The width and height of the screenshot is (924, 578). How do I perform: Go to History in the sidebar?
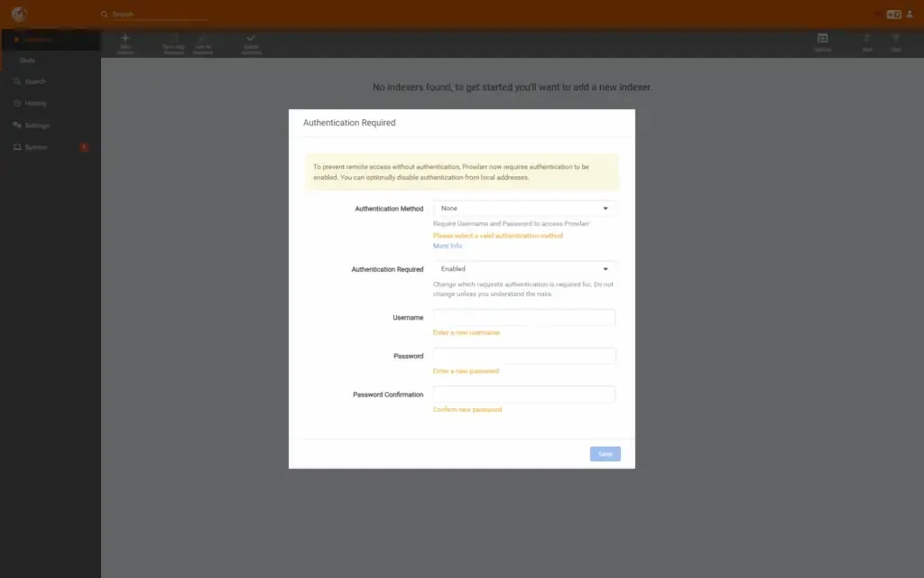(x=35, y=103)
